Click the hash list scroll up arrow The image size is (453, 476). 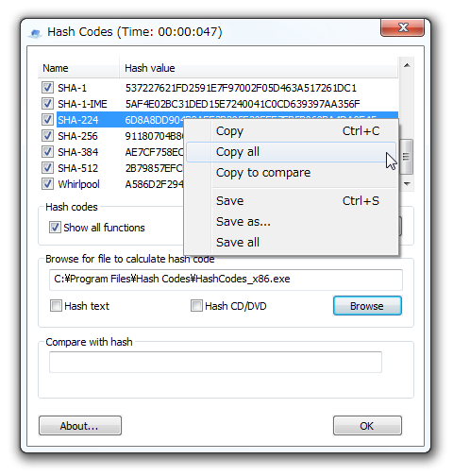[407, 65]
